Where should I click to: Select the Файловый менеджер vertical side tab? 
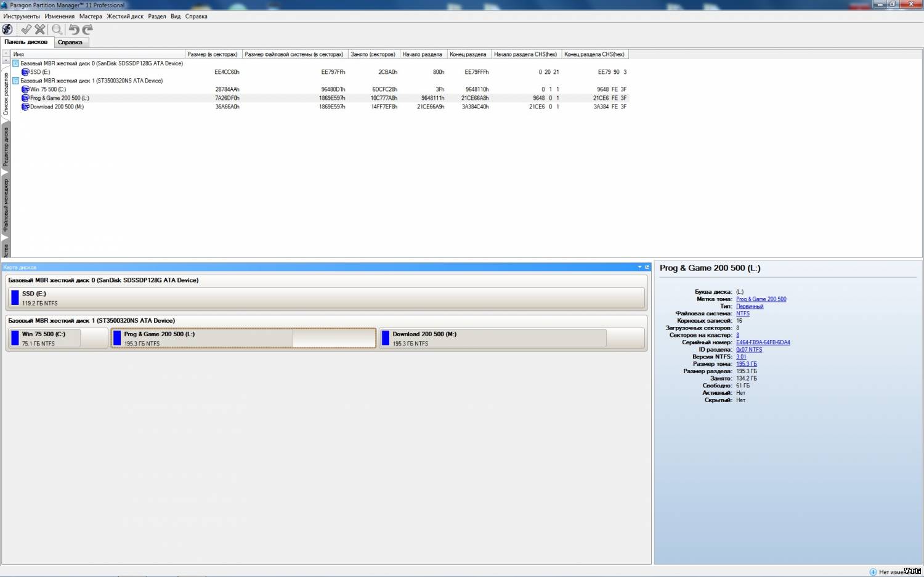6,204
